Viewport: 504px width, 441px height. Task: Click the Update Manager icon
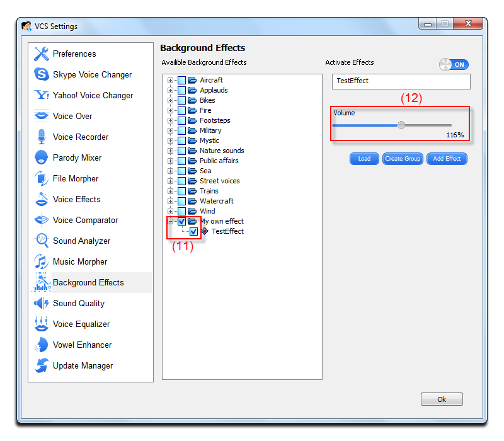tap(42, 365)
